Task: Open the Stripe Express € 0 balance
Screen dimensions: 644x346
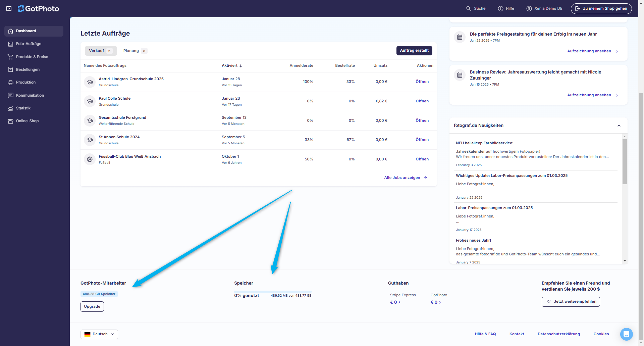Action: (395, 302)
